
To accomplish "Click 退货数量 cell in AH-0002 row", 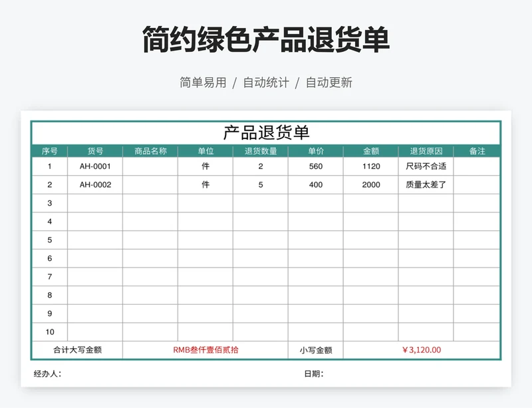I will [261, 185].
